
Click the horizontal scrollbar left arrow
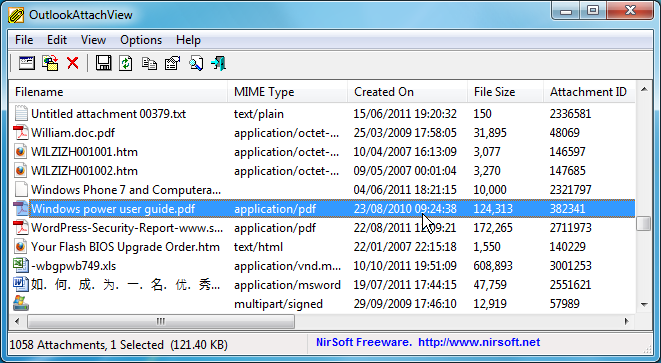17,321
